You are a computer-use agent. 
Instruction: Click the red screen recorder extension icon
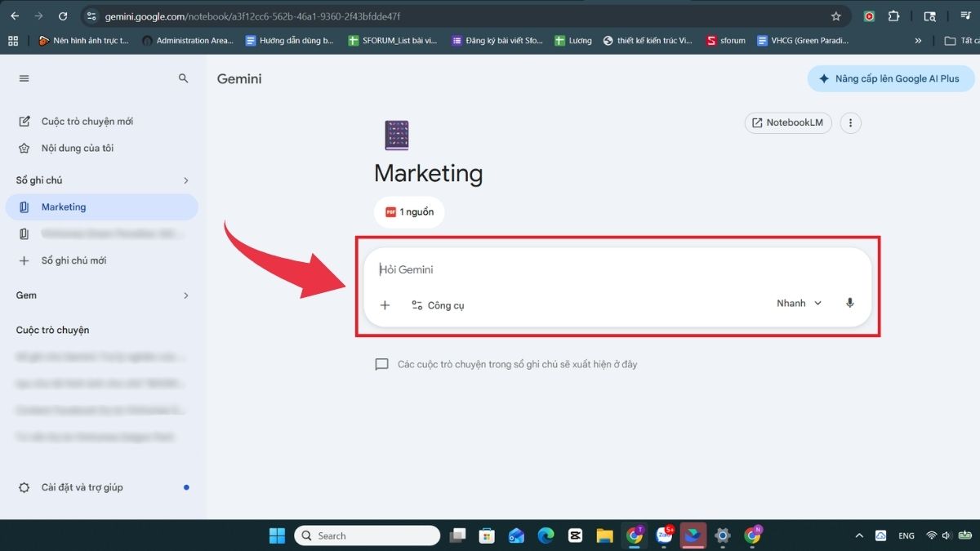(869, 16)
